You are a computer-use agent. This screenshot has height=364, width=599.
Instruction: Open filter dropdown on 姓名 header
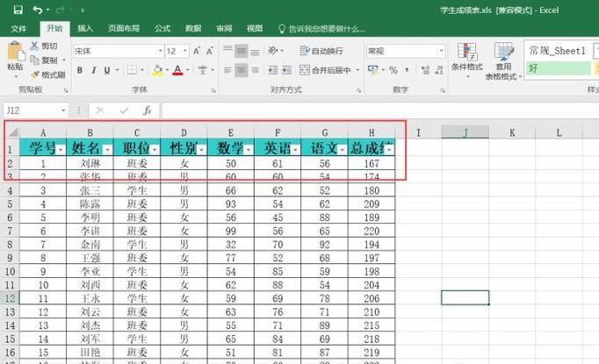(108, 150)
